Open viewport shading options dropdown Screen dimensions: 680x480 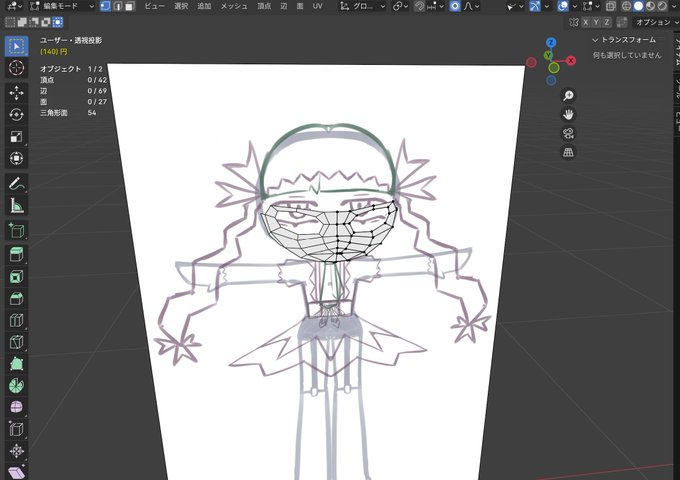pyautogui.click(x=675, y=6)
